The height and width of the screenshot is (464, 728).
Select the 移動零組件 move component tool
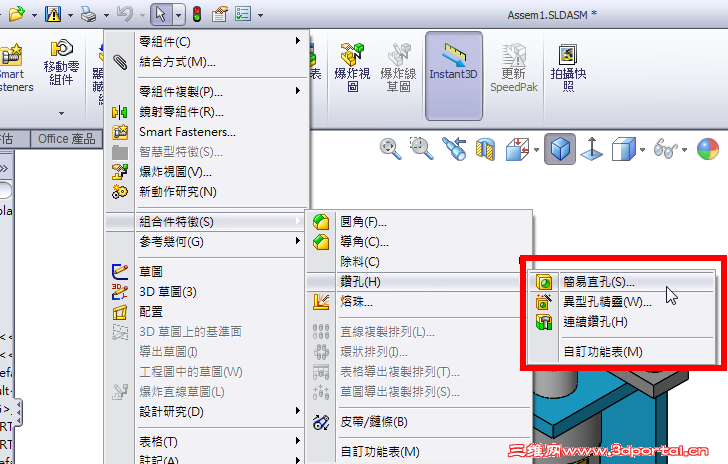pos(61,63)
